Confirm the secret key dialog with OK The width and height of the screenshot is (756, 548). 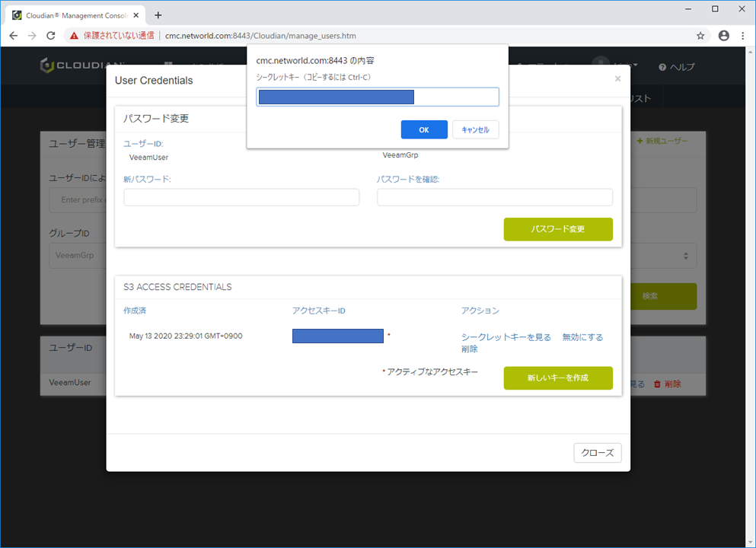424,129
